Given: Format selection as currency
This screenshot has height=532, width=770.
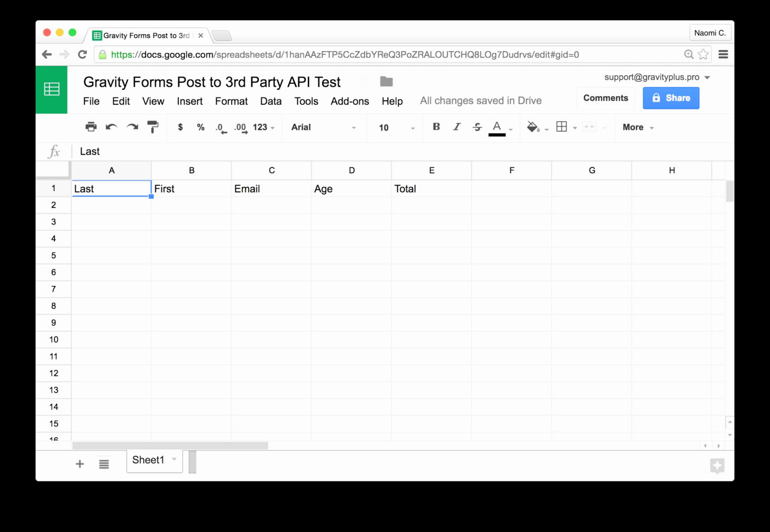Looking at the screenshot, I should click(x=180, y=127).
